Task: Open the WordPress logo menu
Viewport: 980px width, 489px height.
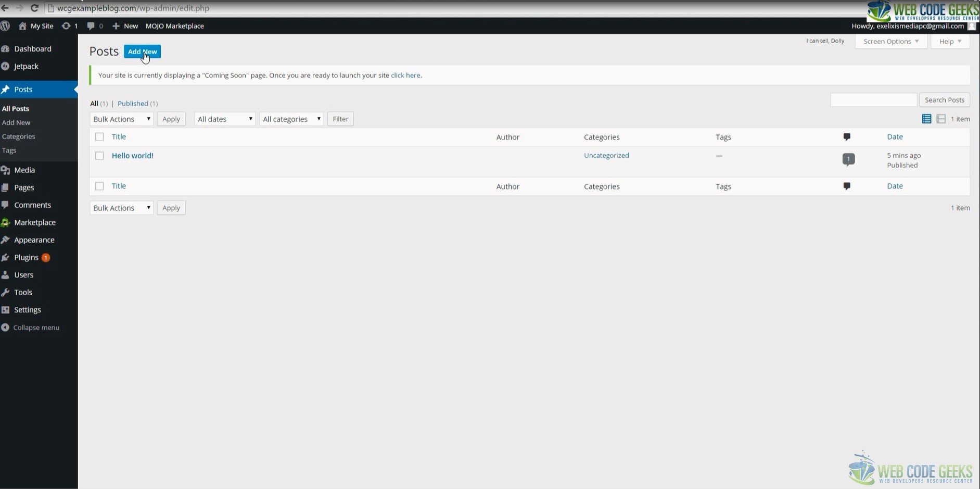Action: [5, 26]
